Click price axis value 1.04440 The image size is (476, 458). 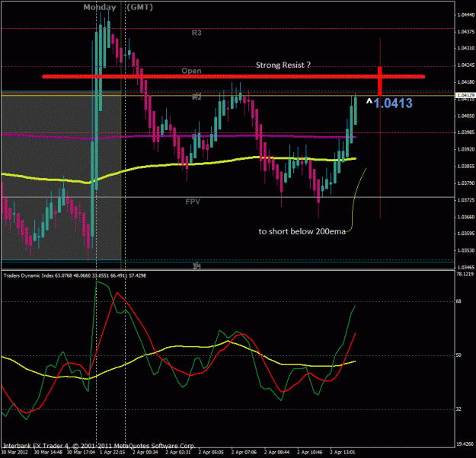(x=465, y=15)
